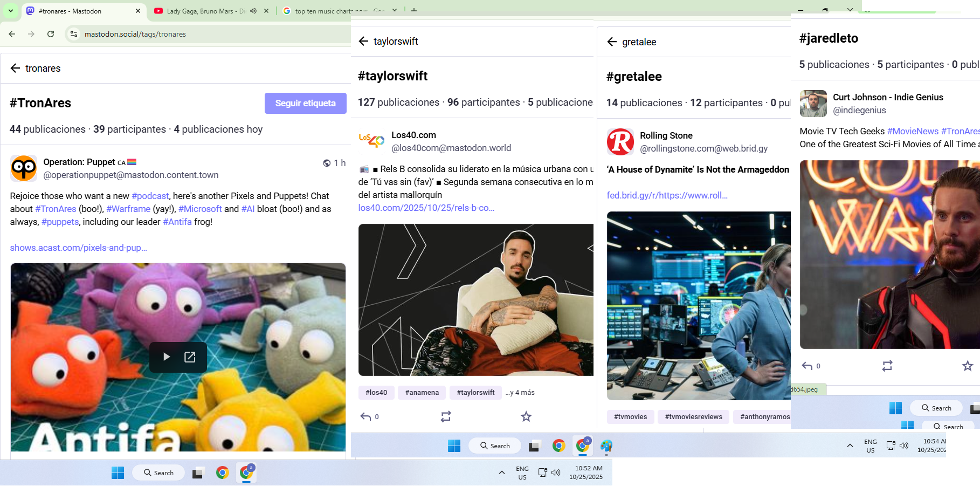Close the Lady Gaga YouTube tab
The image size is (980, 486).
266,11
